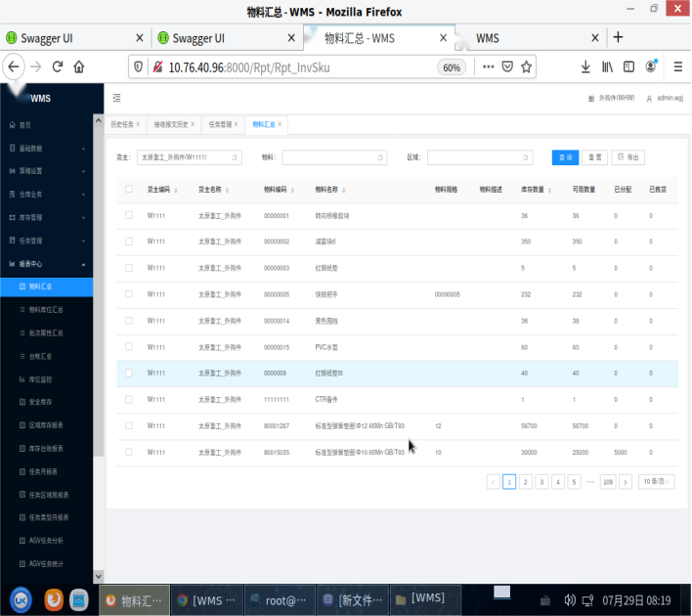Screen dimensions: 692x616
Task: Open the 10 条/页 page size dropdown
Action: (x=656, y=481)
